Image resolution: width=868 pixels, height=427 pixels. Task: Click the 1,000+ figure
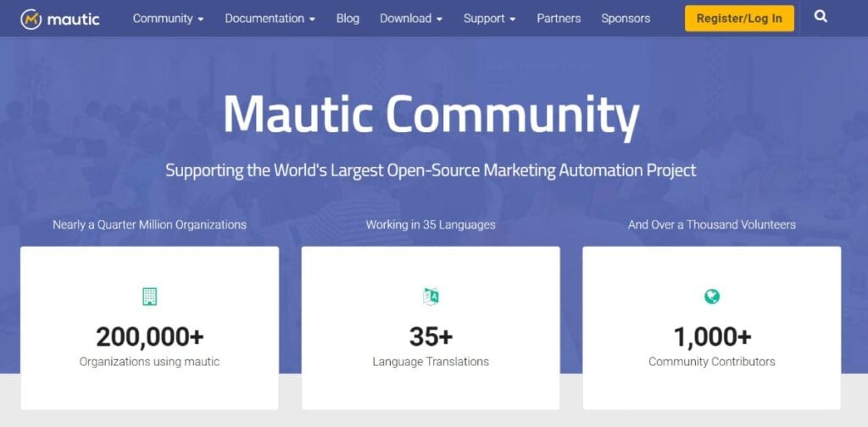click(x=712, y=336)
